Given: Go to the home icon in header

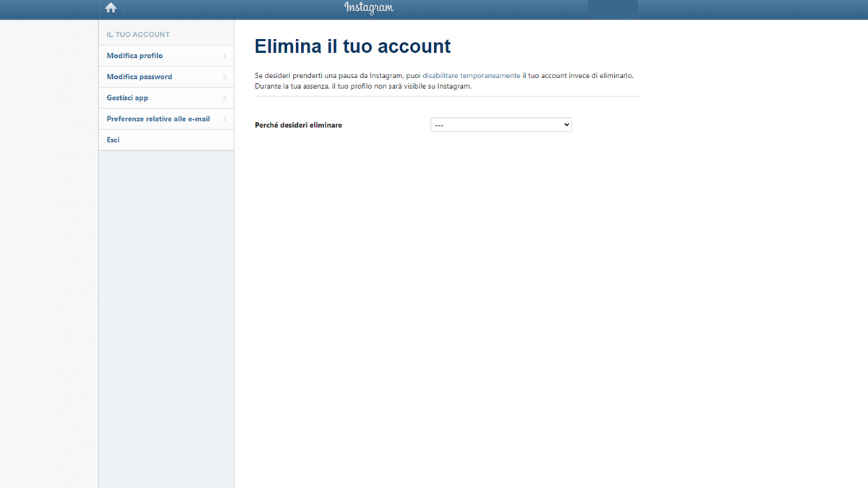Looking at the screenshot, I should (x=111, y=8).
